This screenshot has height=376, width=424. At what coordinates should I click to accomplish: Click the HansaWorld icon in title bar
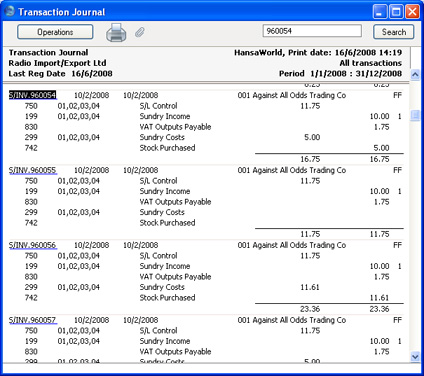tap(10, 11)
